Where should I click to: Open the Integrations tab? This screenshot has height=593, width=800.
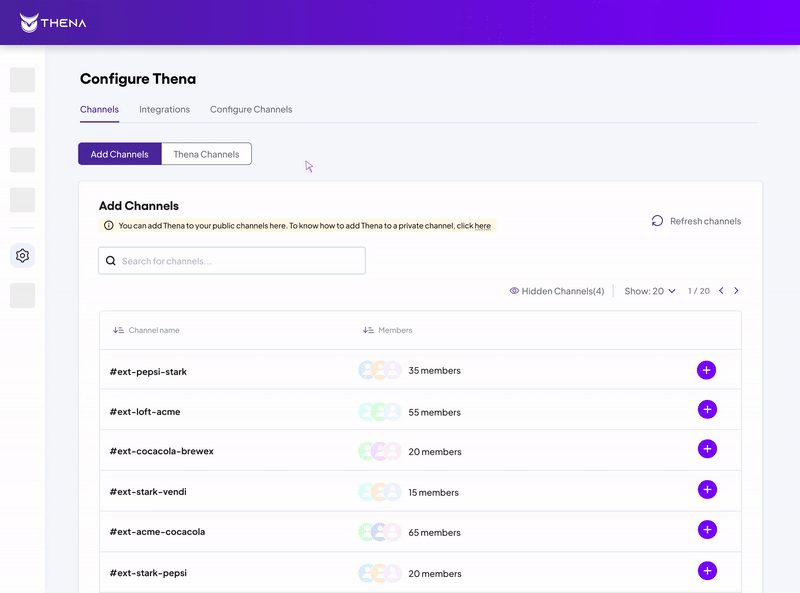click(x=164, y=109)
